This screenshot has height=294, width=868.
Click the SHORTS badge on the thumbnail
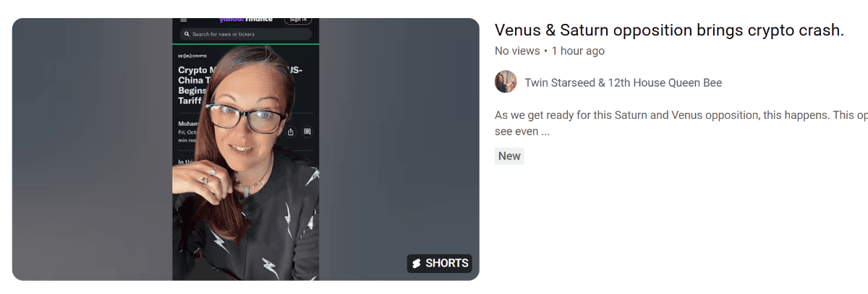[x=439, y=264]
